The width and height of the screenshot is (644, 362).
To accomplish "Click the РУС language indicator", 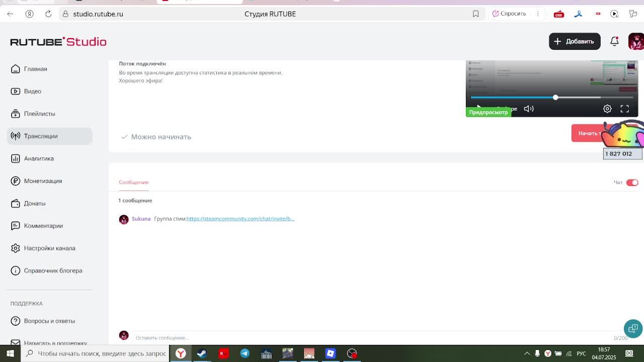I will tap(581, 353).
